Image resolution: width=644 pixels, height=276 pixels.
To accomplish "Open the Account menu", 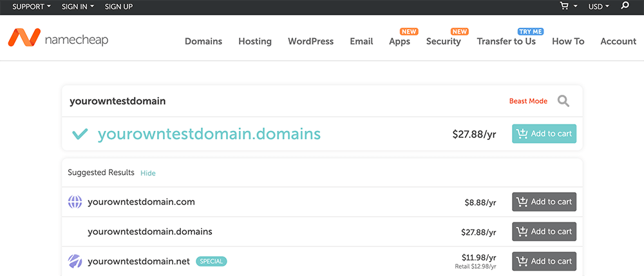I will pyautogui.click(x=618, y=41).
